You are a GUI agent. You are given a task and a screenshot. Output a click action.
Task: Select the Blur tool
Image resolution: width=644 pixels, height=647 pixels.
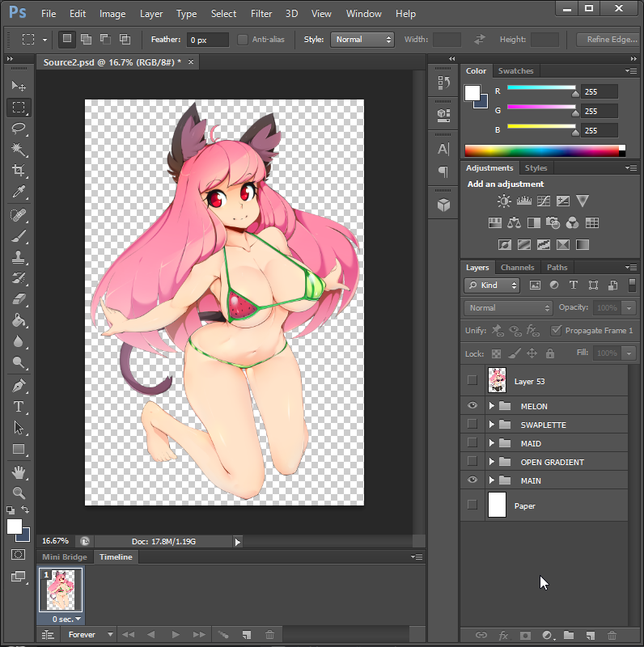coord(18,341)
